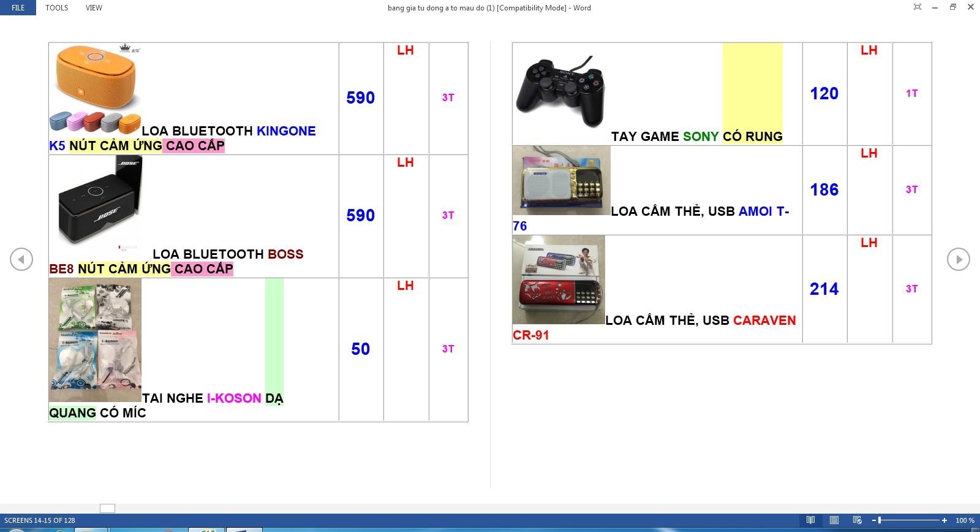Click the text BE8 in the Boss row

[x=61, y=268]
